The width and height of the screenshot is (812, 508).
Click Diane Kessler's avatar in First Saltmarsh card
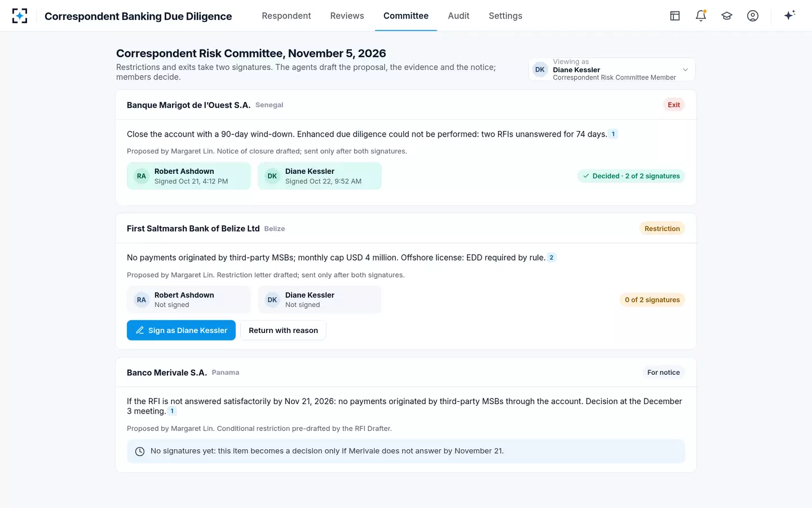(x=272, y=300)
